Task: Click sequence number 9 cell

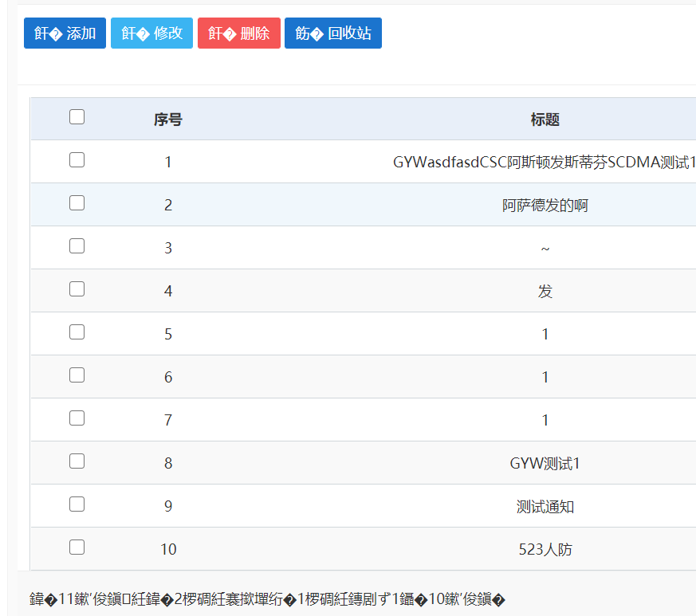Action: (168, 506)
